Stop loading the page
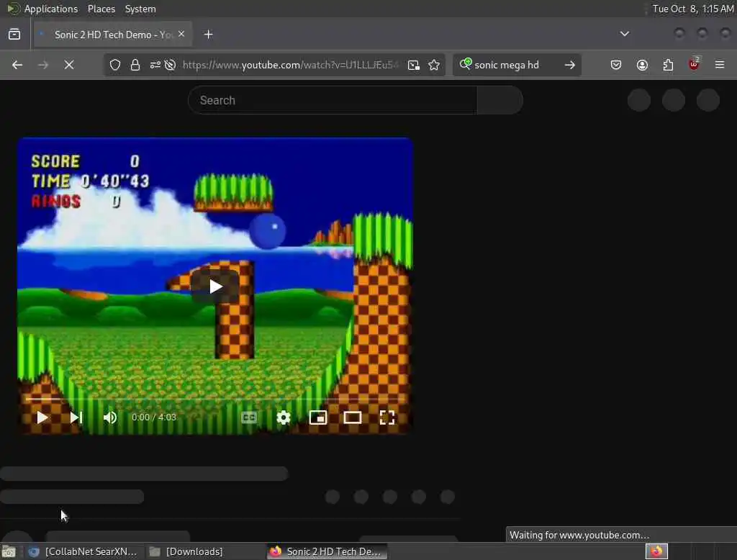 tap(69, 65)
